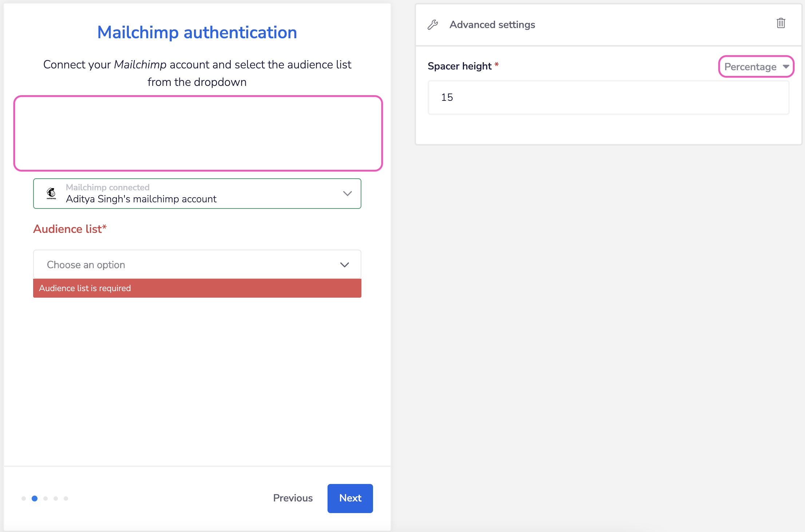Jump to third step pagination dot
Screen dimensions: 805x532
(45, 499)
